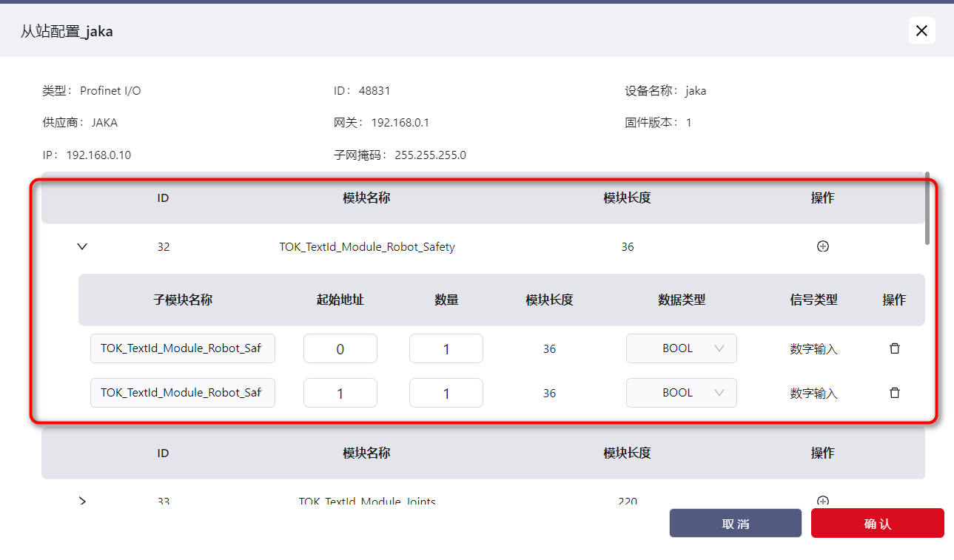Click the 起始地址 field in second submodule row
The image size is (954, 560).
(340, 393)
